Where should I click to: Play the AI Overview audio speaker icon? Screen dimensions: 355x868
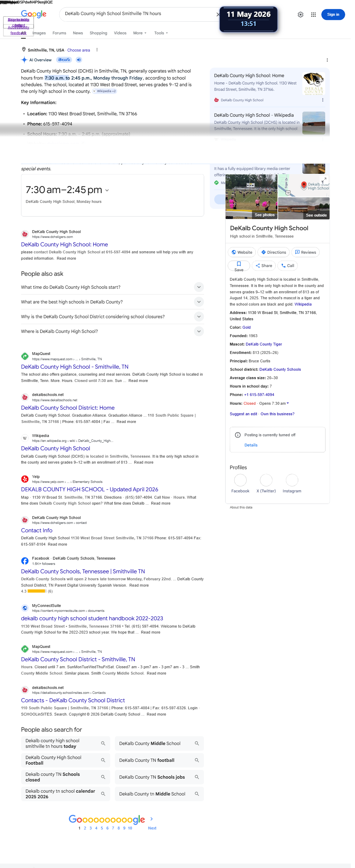tap(79, 60)
